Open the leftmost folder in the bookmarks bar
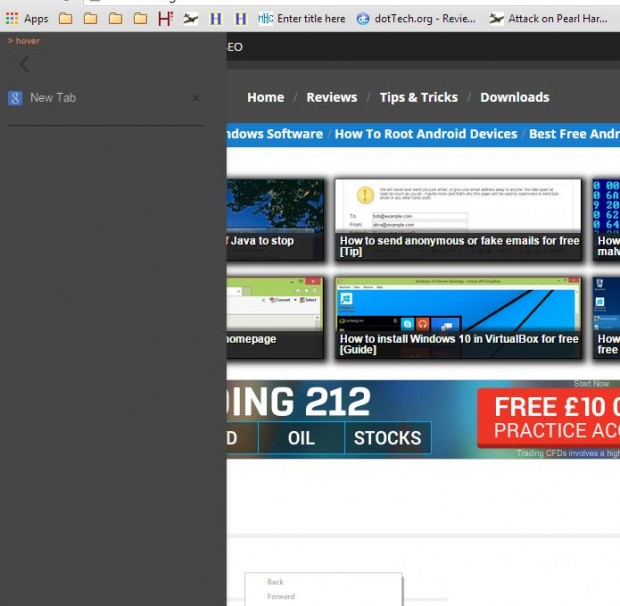The width and height of the screenshot is (620, 606). coord(65,18)
